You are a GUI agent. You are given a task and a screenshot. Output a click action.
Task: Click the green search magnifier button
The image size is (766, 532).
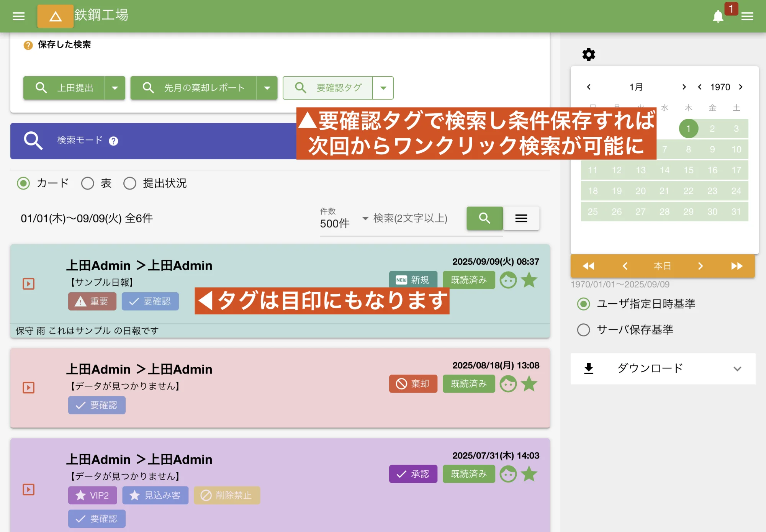(x=484, y=218)
